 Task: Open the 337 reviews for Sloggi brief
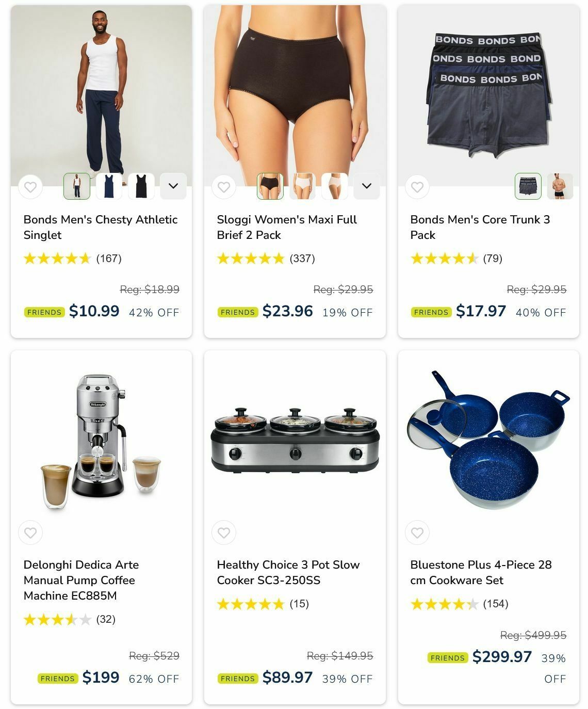(302, 259)
